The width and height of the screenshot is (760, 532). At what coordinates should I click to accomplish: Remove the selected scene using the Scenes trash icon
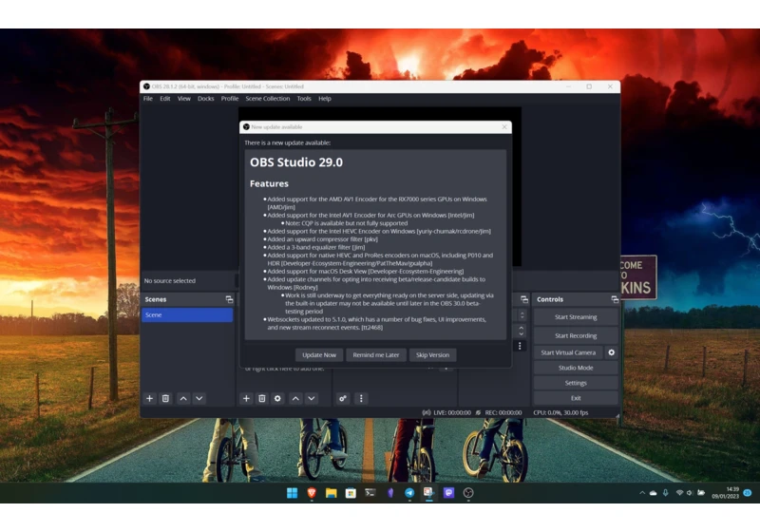(165, 398)
